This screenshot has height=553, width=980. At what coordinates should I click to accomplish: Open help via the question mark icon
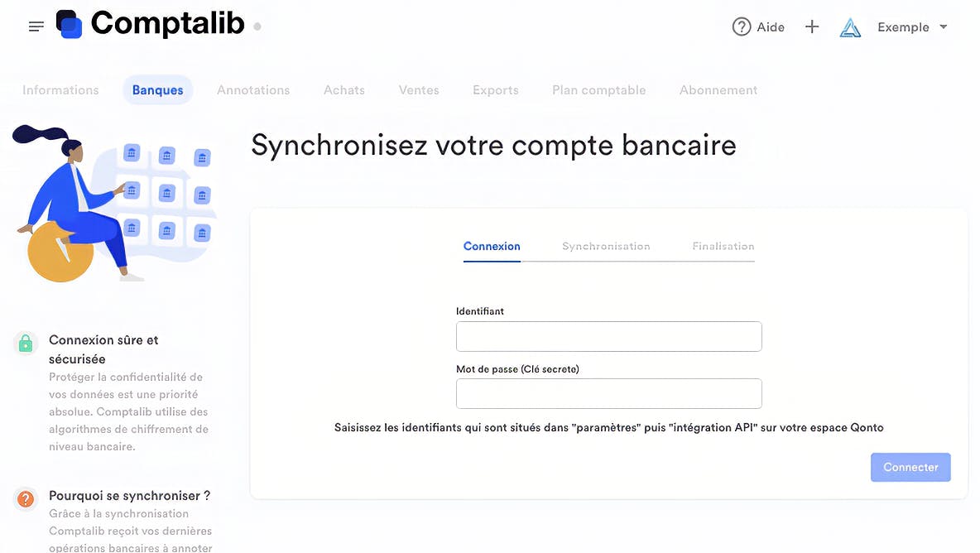tap(741, 27)
